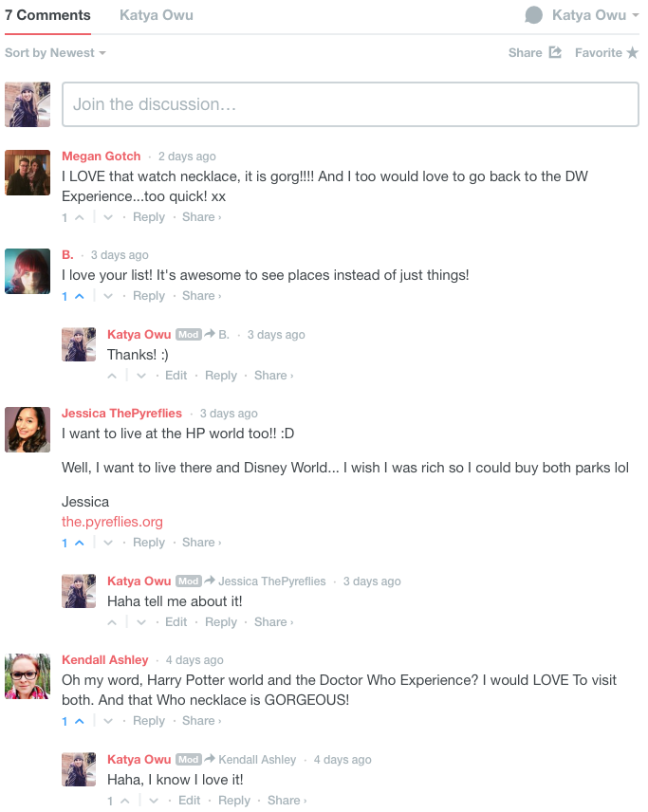Open the Sort by Newest dropdown
Screen dimensions: 648x812
click(x=55, y=53)
